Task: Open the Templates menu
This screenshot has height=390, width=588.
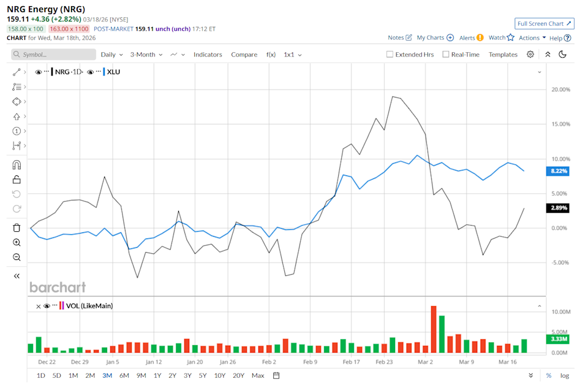Action: pyautogui.click(x=502, y=55)
